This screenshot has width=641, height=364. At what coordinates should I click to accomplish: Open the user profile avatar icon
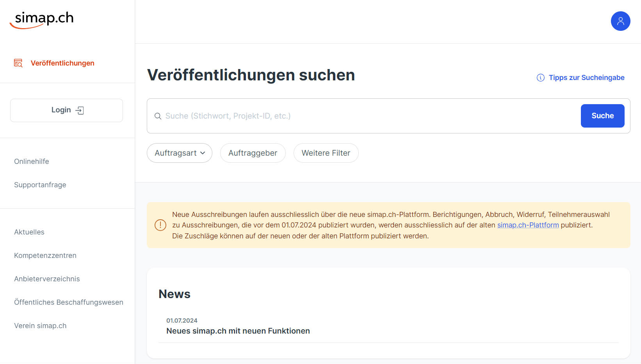point(620,21)
